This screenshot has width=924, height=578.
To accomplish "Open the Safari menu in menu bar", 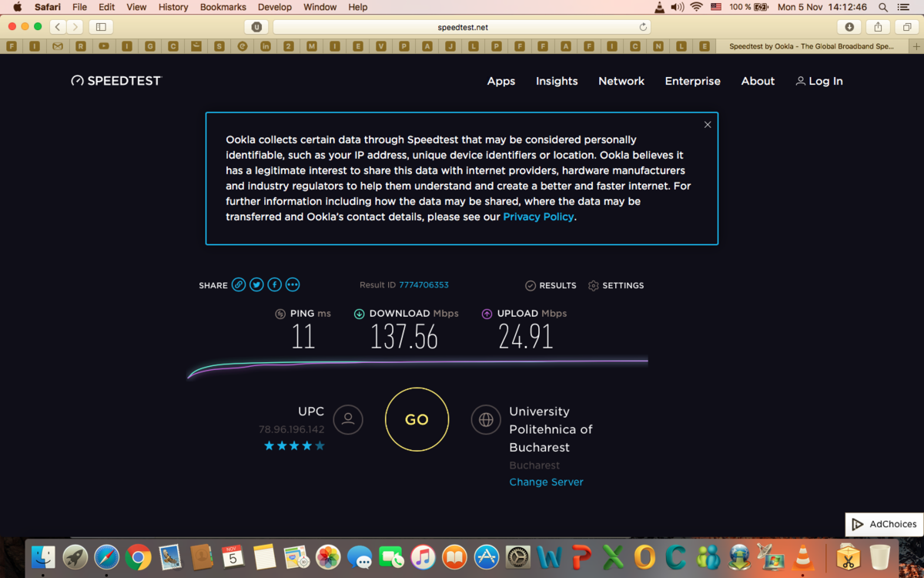I will (48, 7).
